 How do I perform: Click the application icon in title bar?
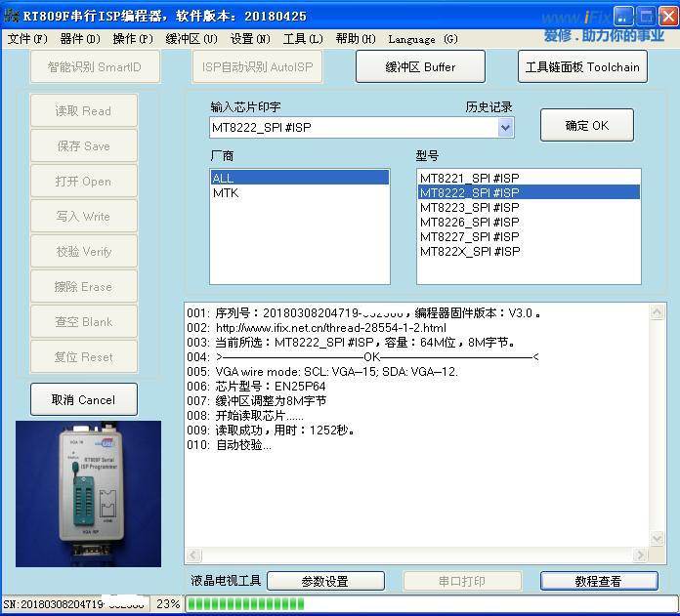point(11,16)
